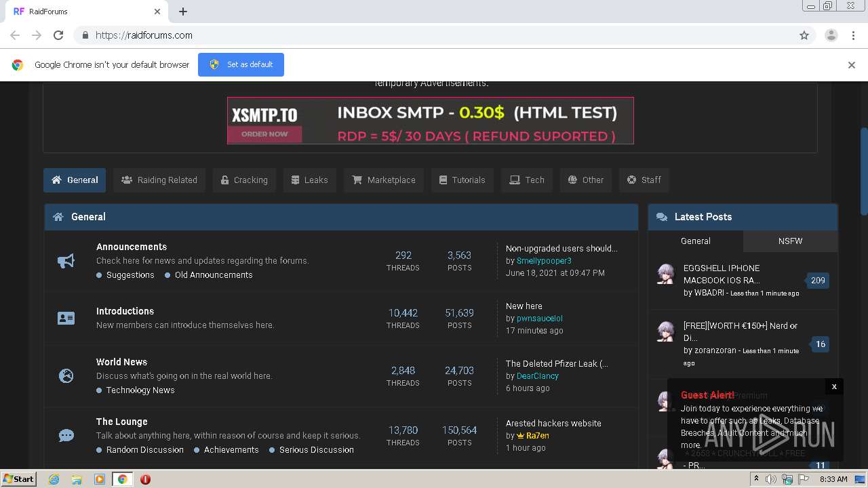This screenshot has width=868, height=488.
Task: Select the Tutorials tab
Action: click(x=462, y=180)
